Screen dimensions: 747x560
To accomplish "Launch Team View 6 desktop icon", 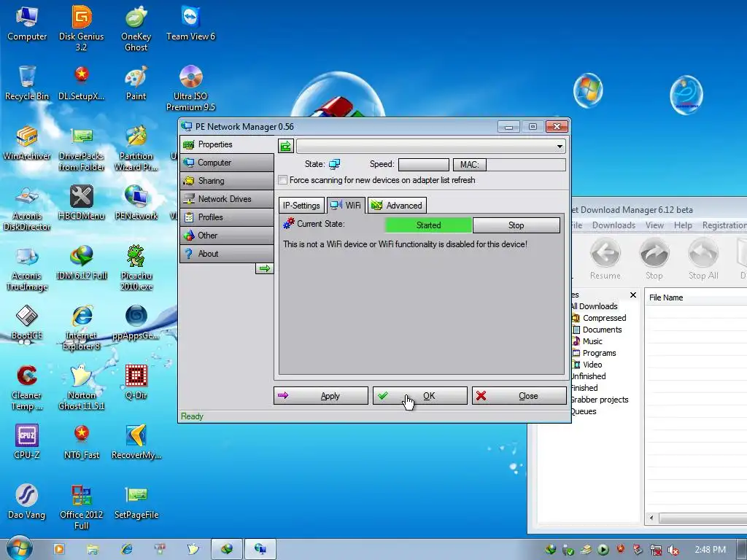I will pos(190,24).
